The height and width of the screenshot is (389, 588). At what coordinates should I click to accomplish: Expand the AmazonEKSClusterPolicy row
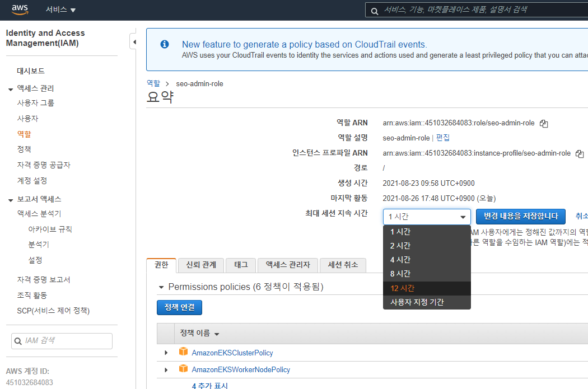pyautogui.click(x=166, y=353)
